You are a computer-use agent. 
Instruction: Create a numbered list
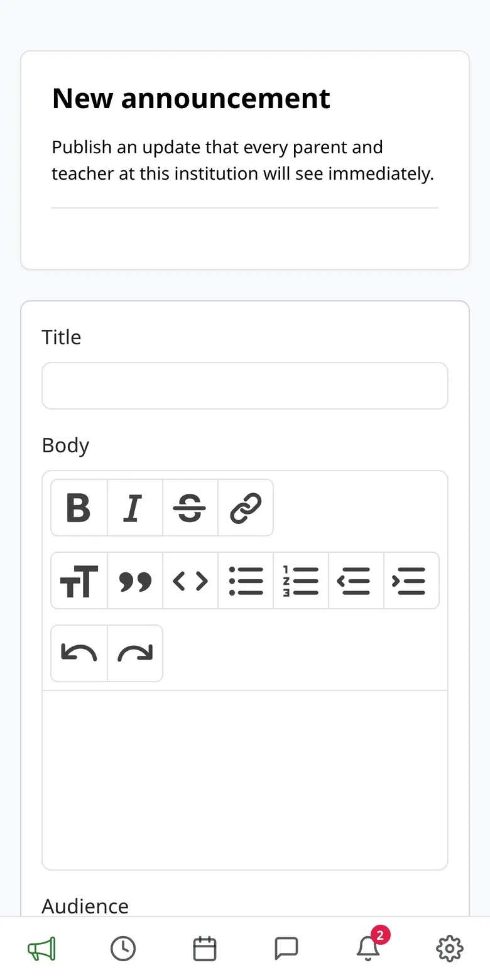click(x=301, y=580)
